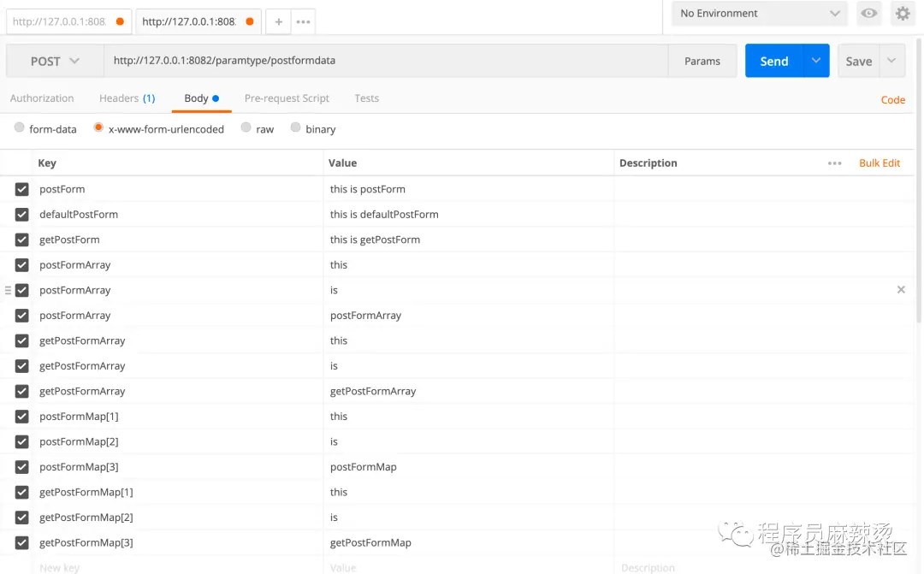Image resolution: width=924 pixels, height=574 pixels.
Task: Uncheck the getPostForm parameter checkbox
Action: click(21, 240)
